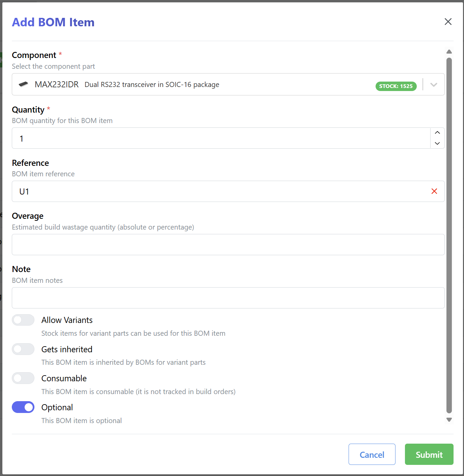Viewport: 464px width, 476px height.
Task: Click the MAX232IDR chip icon
Action: pos(24,85)
